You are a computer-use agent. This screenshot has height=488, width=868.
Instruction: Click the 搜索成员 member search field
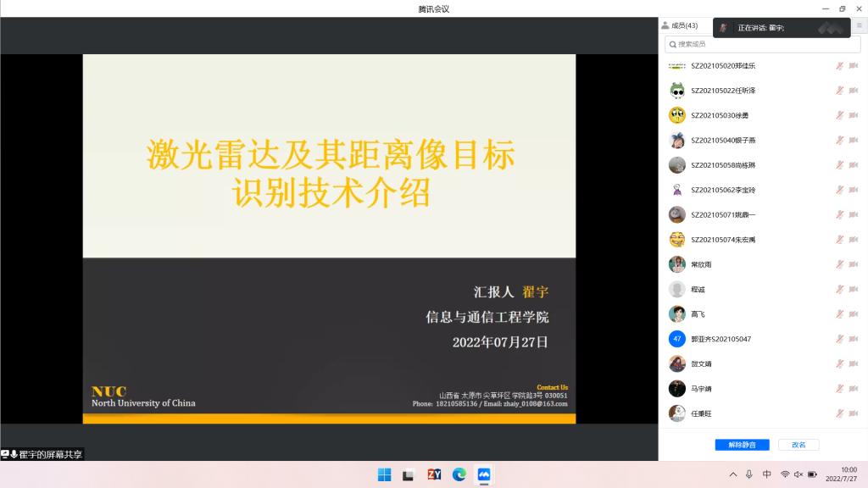(x=763, y=44)
